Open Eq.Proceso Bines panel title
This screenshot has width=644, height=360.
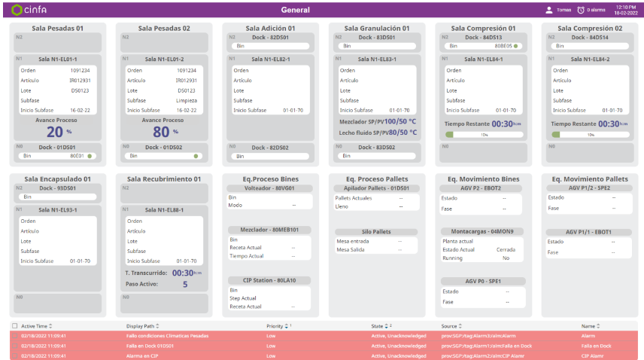(270, 179)
